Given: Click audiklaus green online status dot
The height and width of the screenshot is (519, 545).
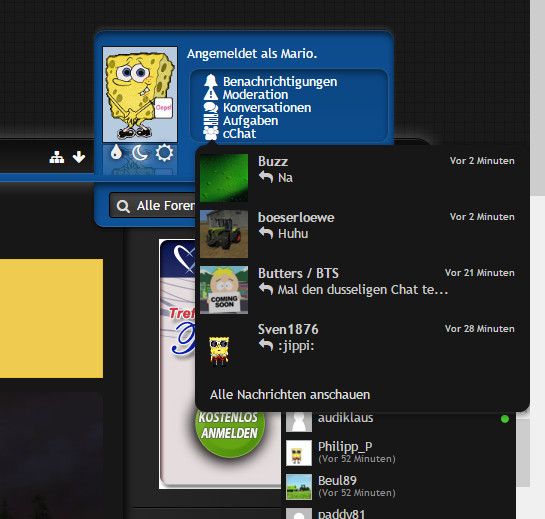Looking at the screenshot, I should (505, 419).
